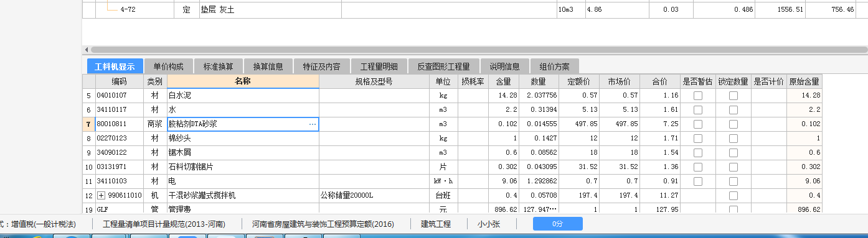This screenshot has width=868, height=238.
Task: Click row number 7 header
Action: (x=89, y=124)
